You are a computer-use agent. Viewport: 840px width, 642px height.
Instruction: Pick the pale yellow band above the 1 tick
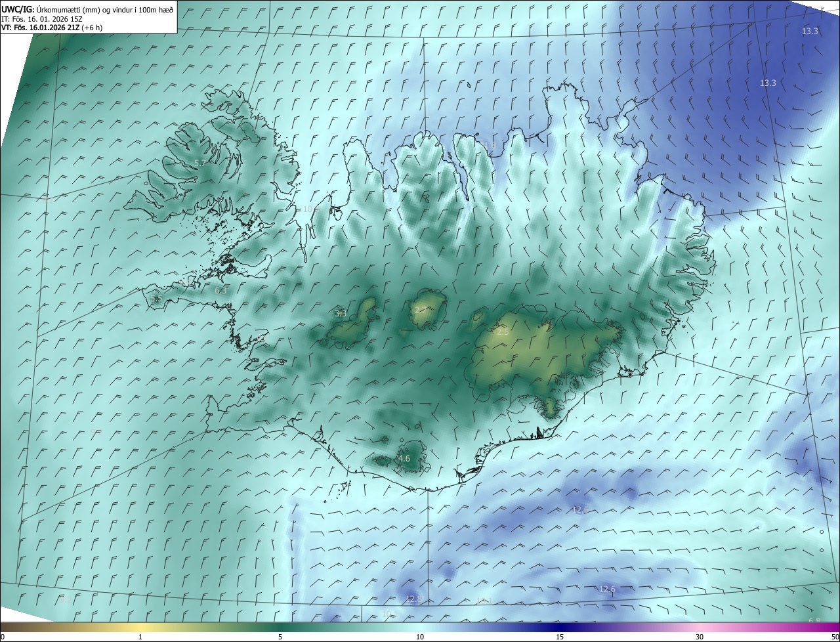(140, 627)
